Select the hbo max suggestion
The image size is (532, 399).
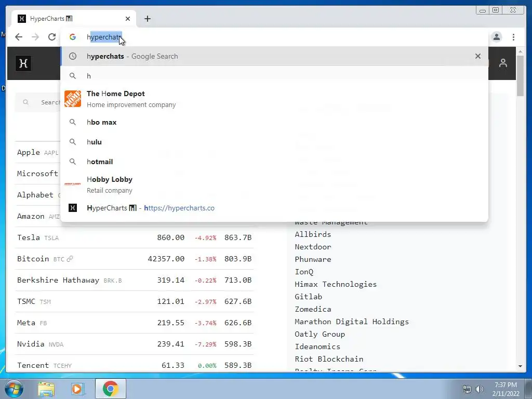click(274, 122)
